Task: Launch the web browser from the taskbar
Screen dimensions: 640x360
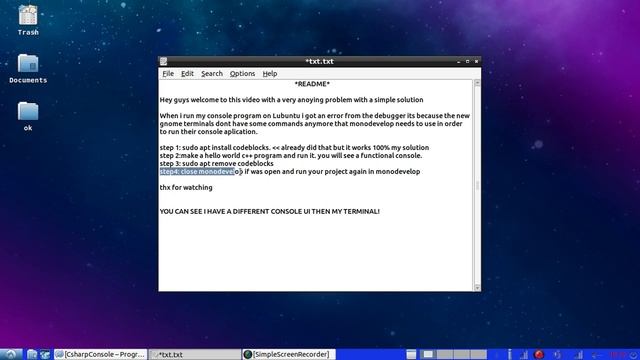Action: [44, 354]
